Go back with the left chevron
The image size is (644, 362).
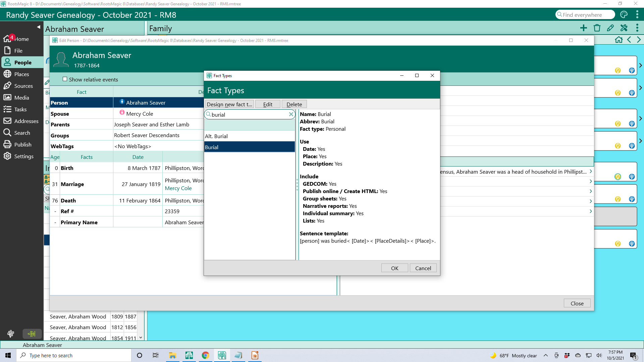click(629, 40)
